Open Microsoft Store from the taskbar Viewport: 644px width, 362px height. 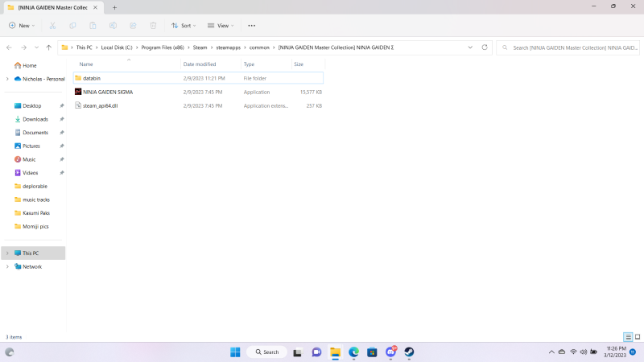(372, 352)
